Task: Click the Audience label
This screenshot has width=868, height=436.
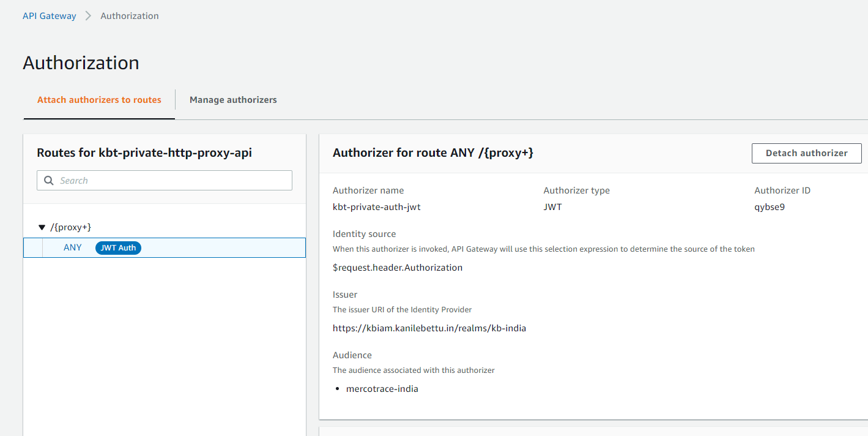Action: 352,355
